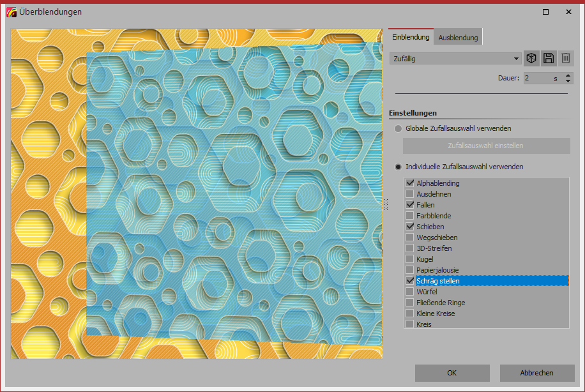Click the Dauer stepper arrows
This screenshot has width=585, height=392.
pos(570,78)
